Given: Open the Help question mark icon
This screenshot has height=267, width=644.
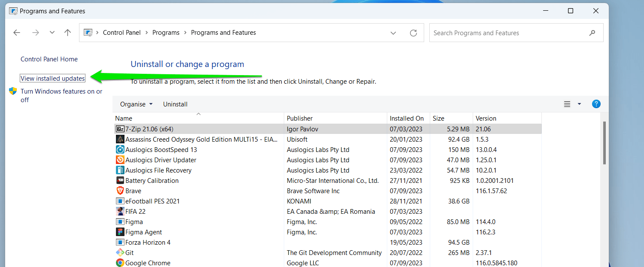Looking at the screenshot, I should [596, 104].
